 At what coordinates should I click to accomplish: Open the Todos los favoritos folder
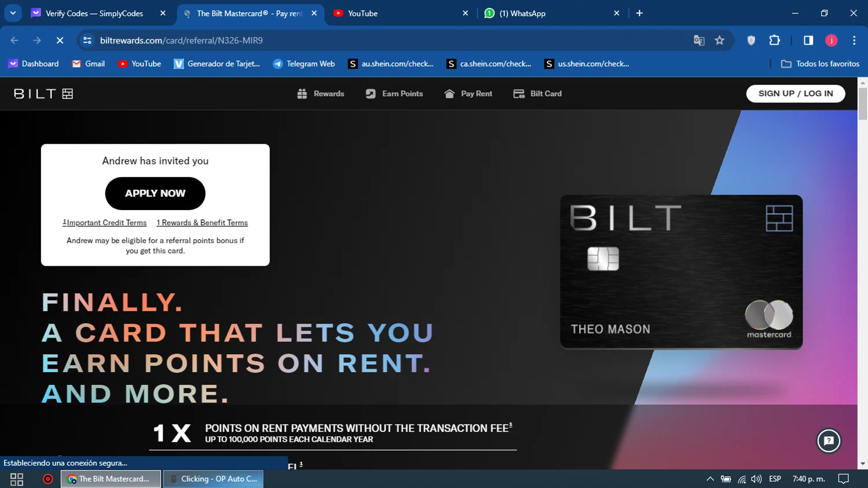(x=820, y=64)
